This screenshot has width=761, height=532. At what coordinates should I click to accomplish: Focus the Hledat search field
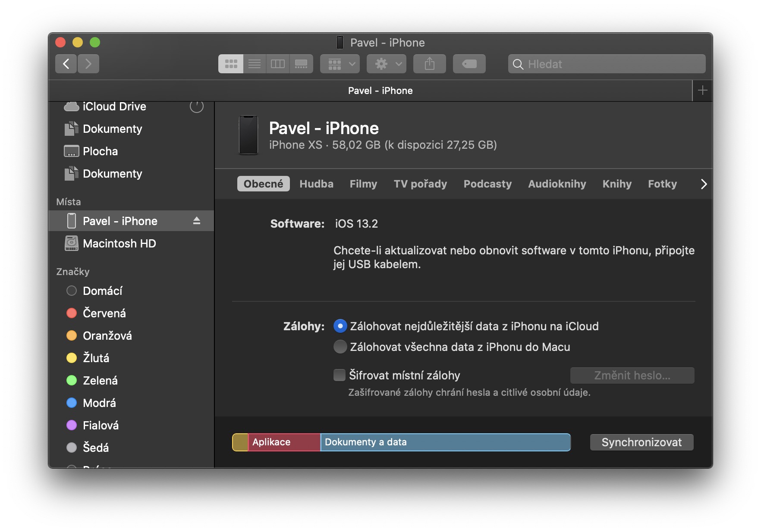point(607,64)
